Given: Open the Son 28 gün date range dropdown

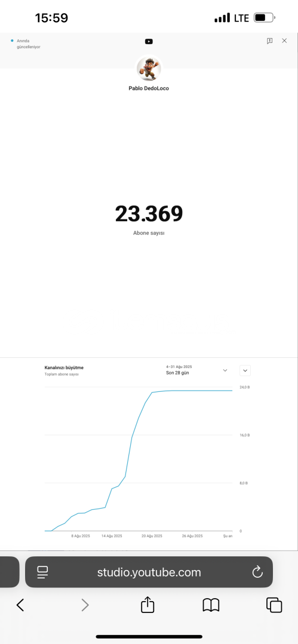Looking at the screenshot, I should click(x=196, y=370).
